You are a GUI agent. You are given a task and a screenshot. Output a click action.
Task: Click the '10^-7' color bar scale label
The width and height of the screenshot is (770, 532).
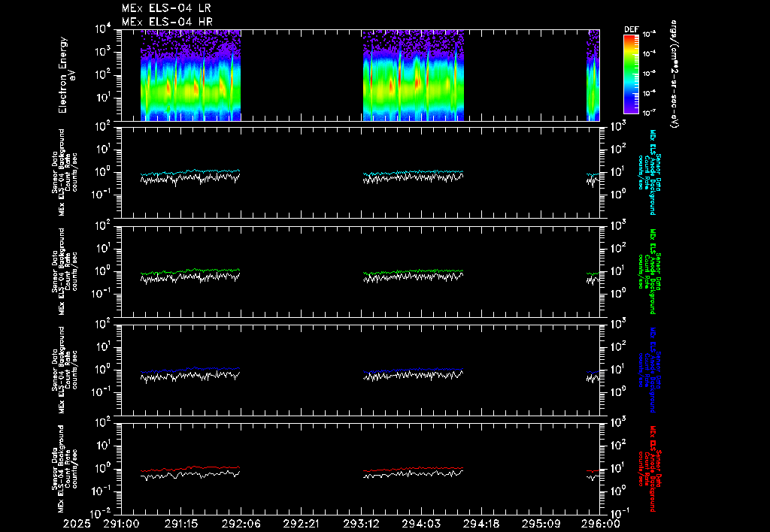coord(650,113)
